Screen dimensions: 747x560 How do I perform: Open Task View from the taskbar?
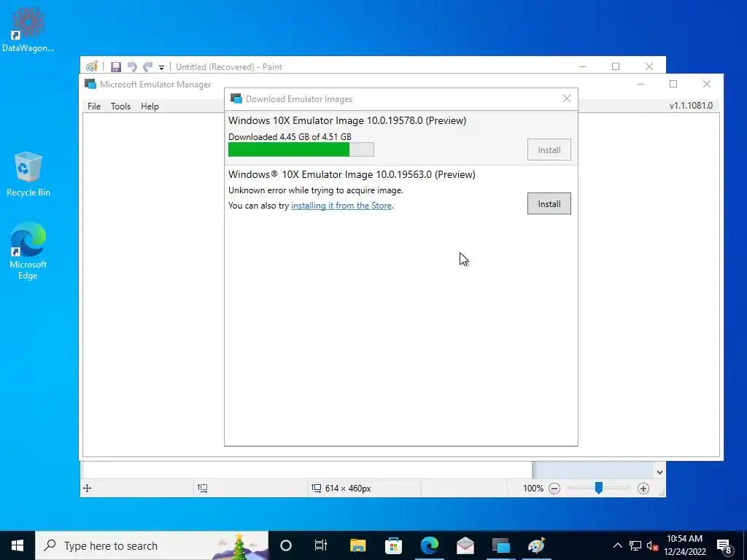(x=321, y=545)
